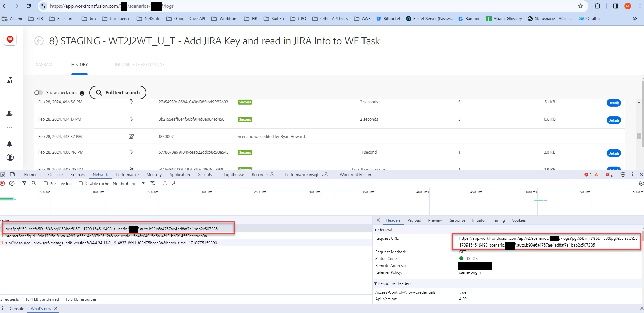Viewport: 644px width, 313px height.
Task: Open the Jira bookmark folder
Action: point(89,19)
